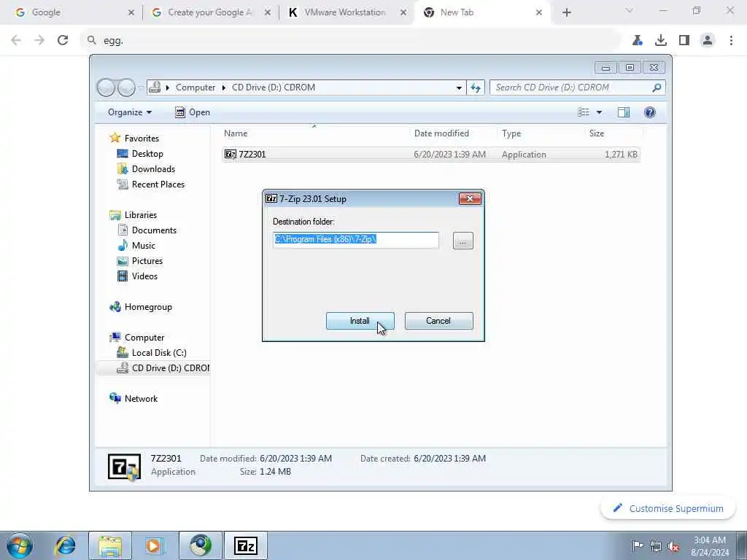747x560 pixels.
Task: Cancel the 7-Zip Setup dialog
Action: 438,321
